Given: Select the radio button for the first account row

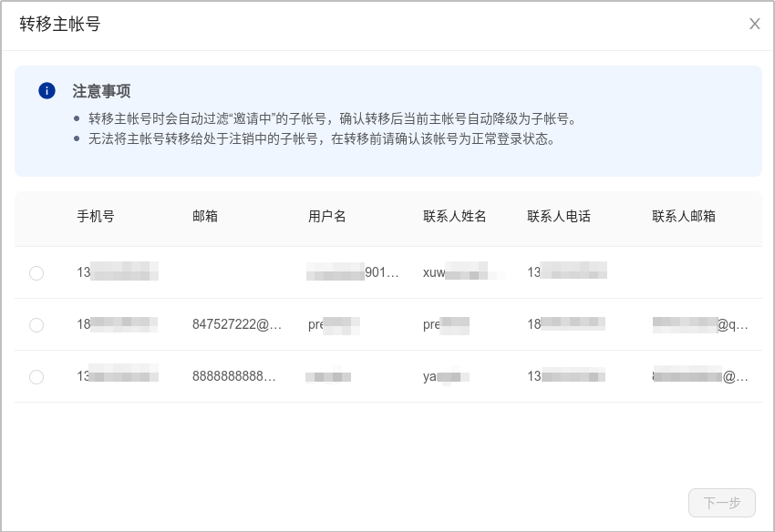Looking at the screenshot, I should tap(36, 272).
